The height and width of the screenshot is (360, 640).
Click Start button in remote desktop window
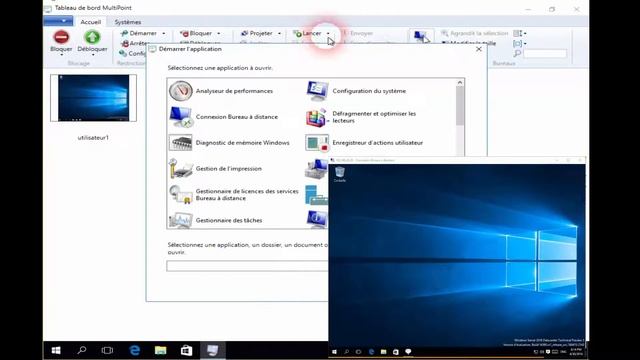[334, 351]
